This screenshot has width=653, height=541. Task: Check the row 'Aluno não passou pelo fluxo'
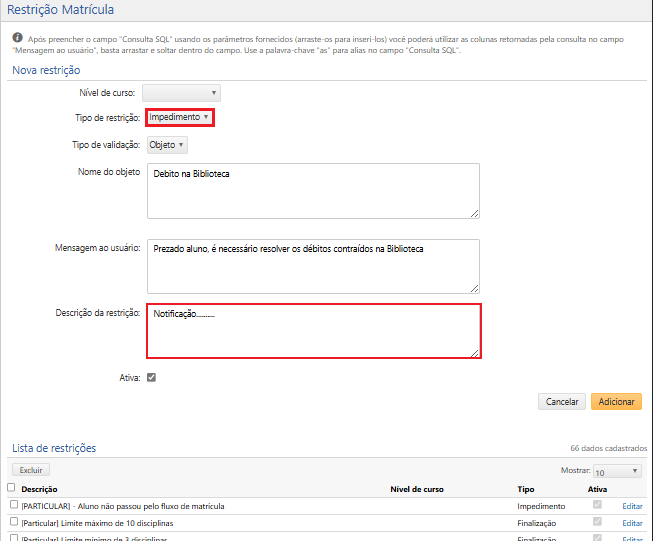(x=14, y=504)
